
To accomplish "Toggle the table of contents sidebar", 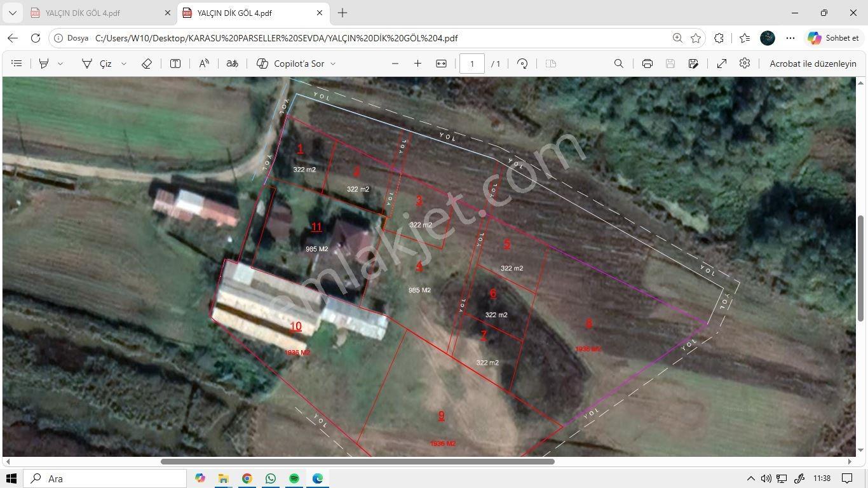I will click(17, 64).
